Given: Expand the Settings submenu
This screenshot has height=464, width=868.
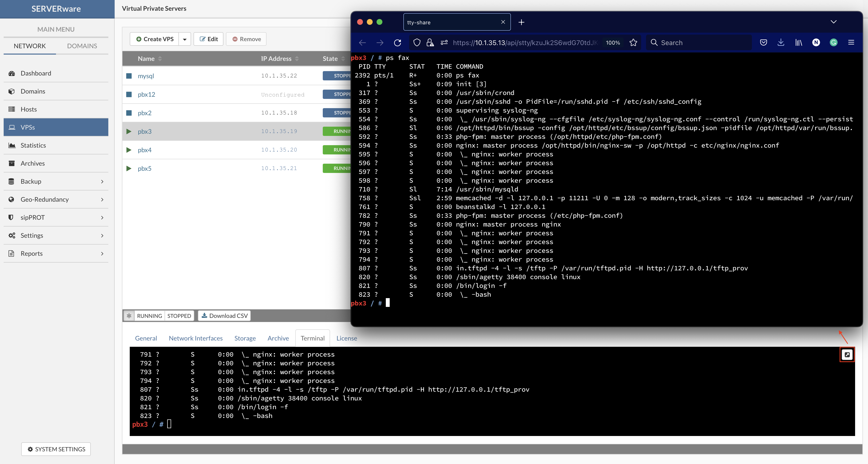Looking at the screenshot, I should 56,235.
